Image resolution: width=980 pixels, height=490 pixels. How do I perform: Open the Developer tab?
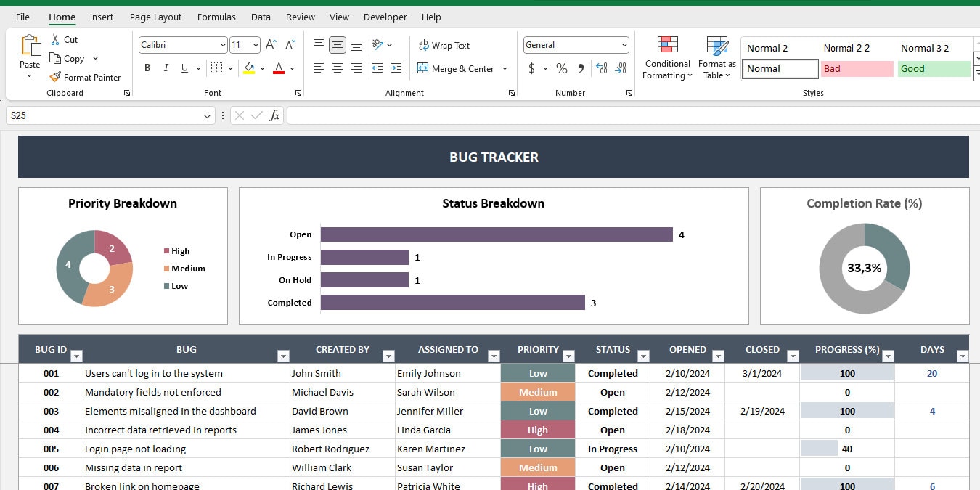385,17
